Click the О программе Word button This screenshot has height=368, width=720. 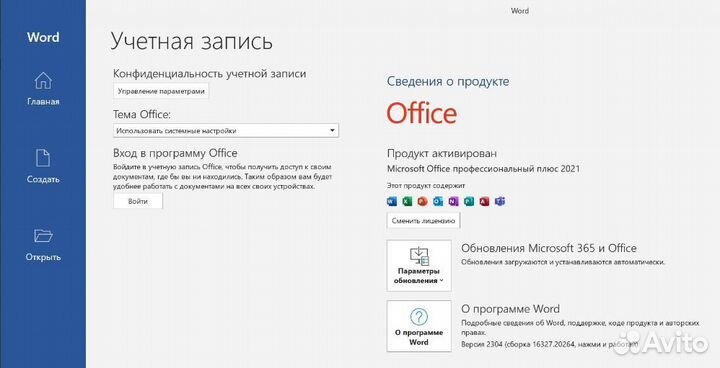pos(419,326)
